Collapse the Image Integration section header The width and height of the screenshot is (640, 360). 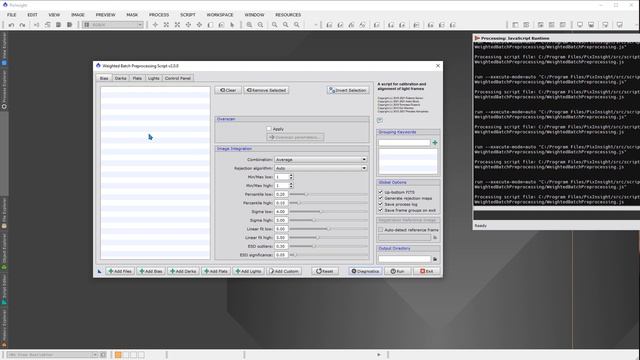pos(292,149)
